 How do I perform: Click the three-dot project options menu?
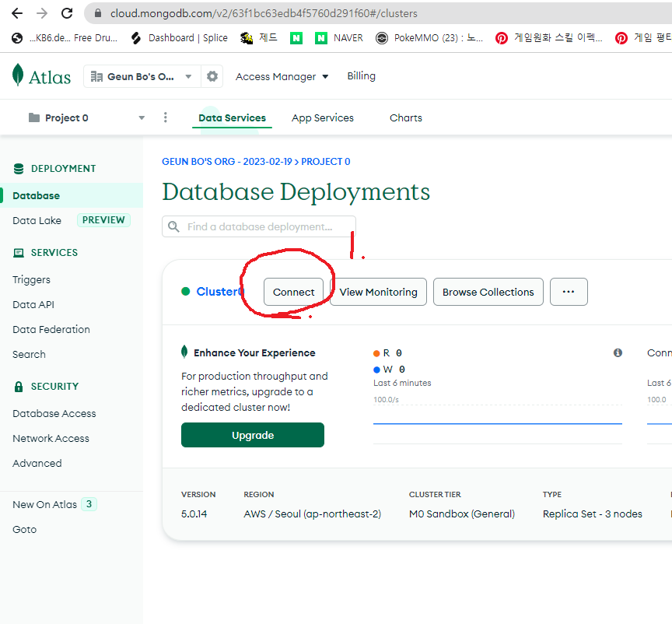click(x=166, y=117)
